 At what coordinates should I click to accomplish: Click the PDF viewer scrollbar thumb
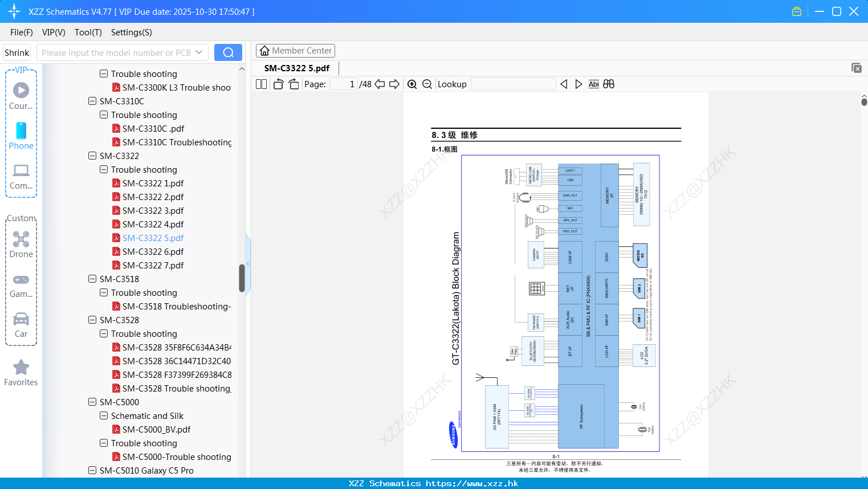[864, 102]
